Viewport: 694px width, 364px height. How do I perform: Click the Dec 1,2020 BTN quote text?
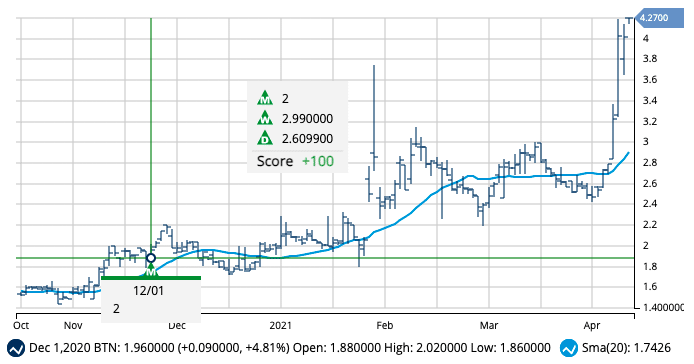(290, 348)
